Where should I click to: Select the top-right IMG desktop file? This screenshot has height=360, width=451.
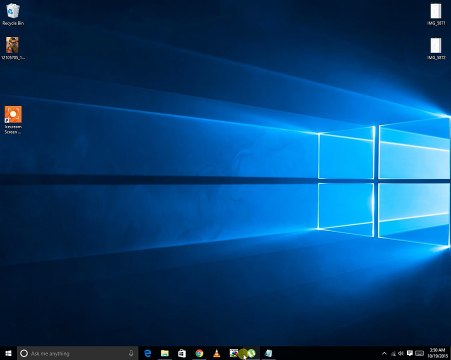[x=436, y=14]
